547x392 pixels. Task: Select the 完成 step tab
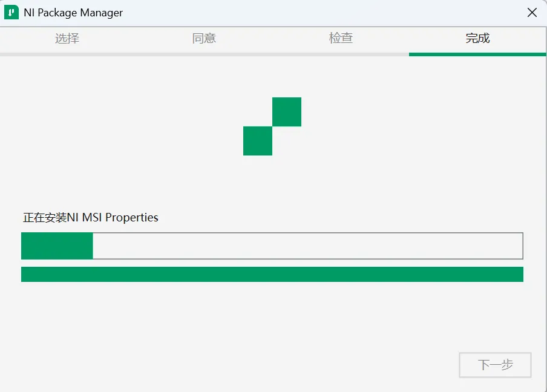point(477,38)
